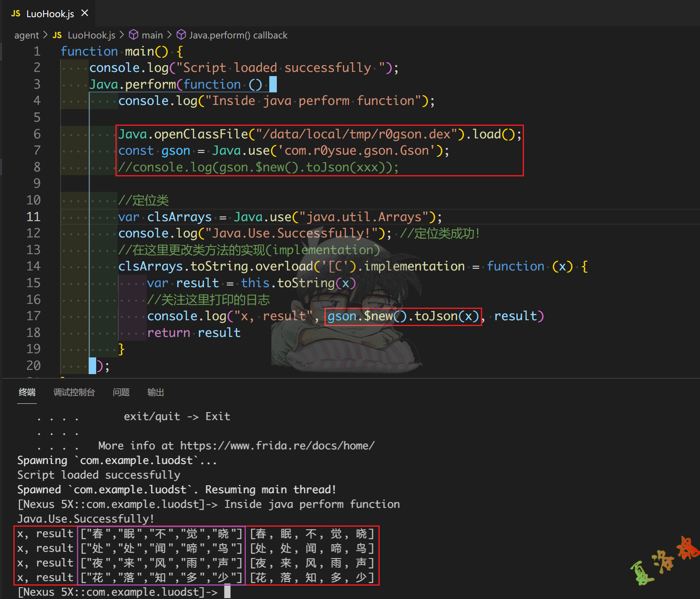Click line number 11 in the gutter
This screenshot has height=599, width=700.
33,217
